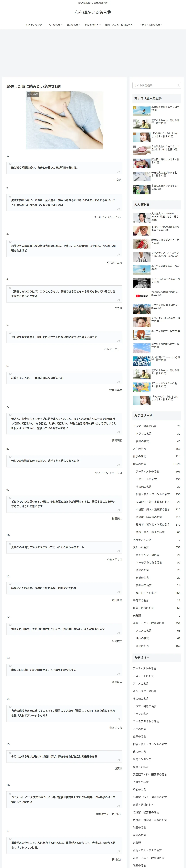This screenshot has width=186, height=868.
Task: Open the 書籍の名言 subcategory with count 43
Action: (158, 441)
